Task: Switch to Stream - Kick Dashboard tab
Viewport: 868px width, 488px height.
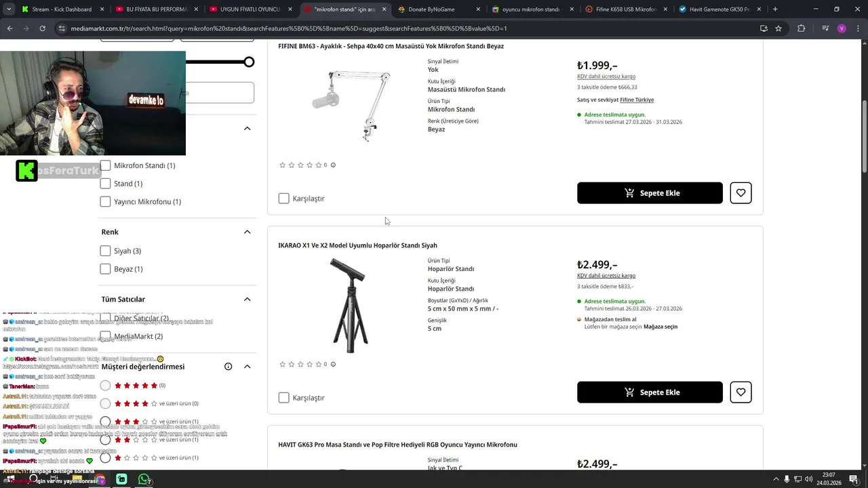Action: coord(61,9)
